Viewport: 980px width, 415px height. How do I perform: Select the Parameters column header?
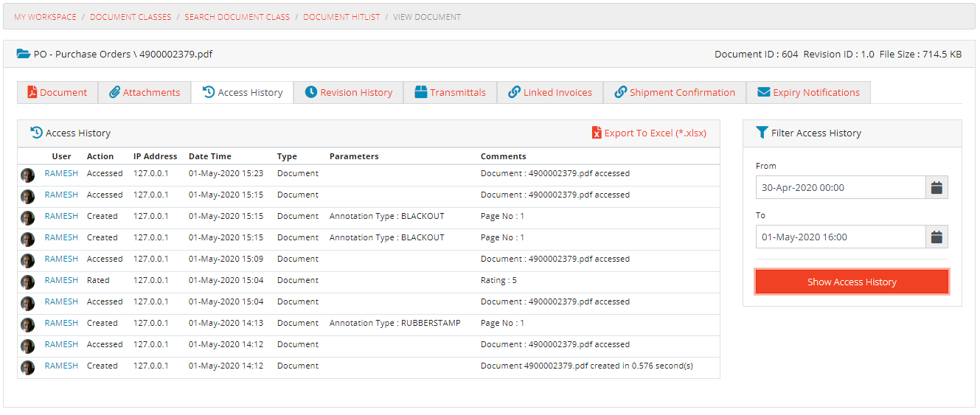[354, 156]
